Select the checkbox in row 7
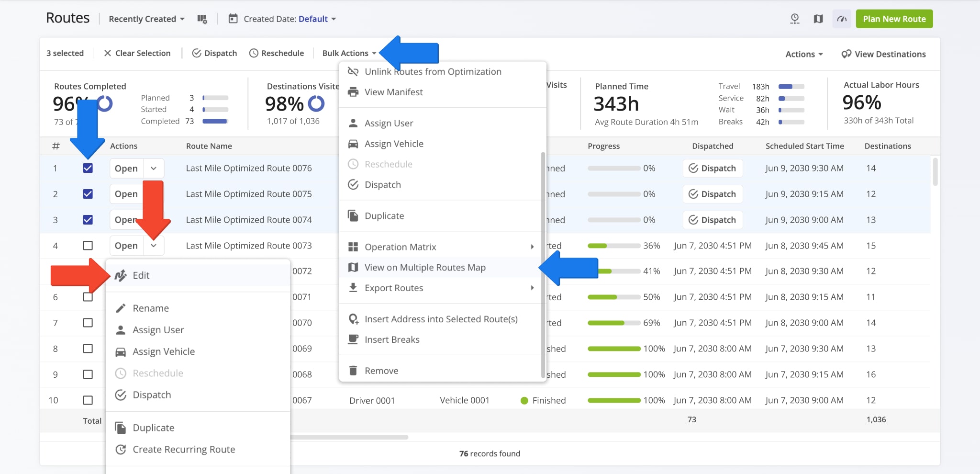Image resolution: width=980 pixels, height=474 pixels. point(88,323)
